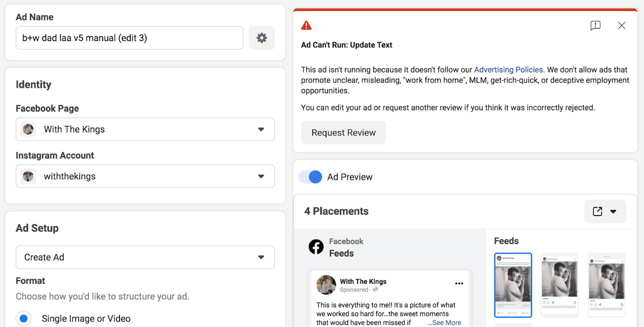This screenshot has height=327, width=644.
Task: Click the Identity section heading
Action: 34,85
